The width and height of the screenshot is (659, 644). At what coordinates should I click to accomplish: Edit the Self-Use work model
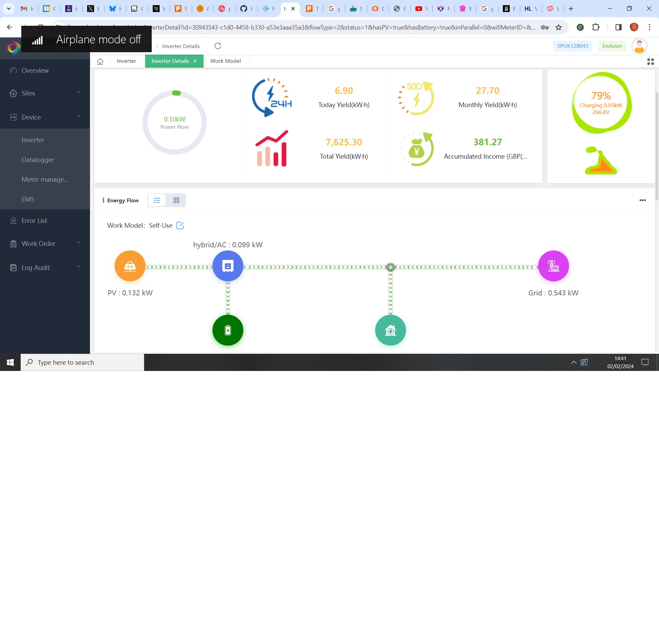[x=180, y=226]
